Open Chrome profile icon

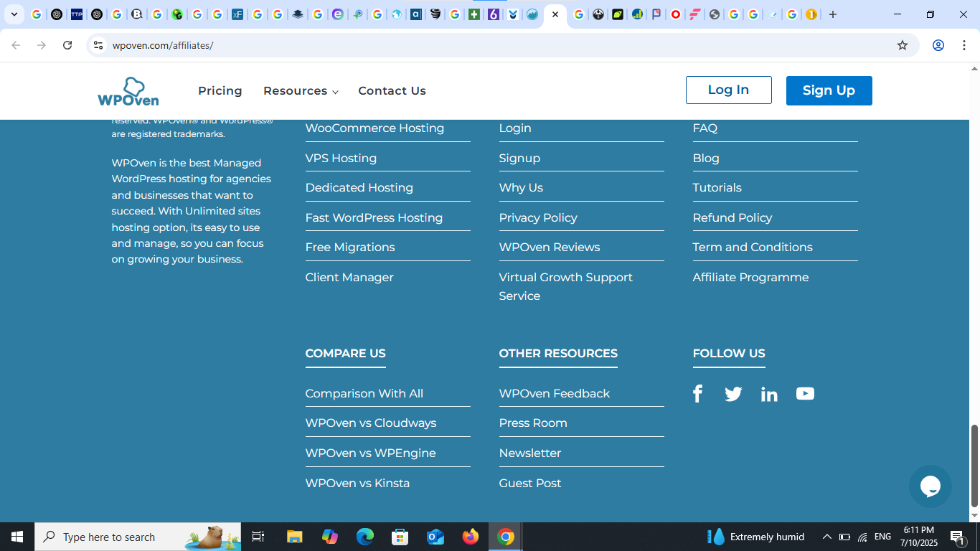click(x=938, y=45)
